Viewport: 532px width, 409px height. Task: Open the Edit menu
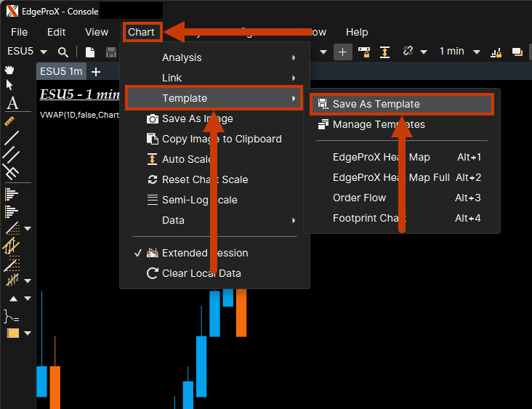pos(56,32)
